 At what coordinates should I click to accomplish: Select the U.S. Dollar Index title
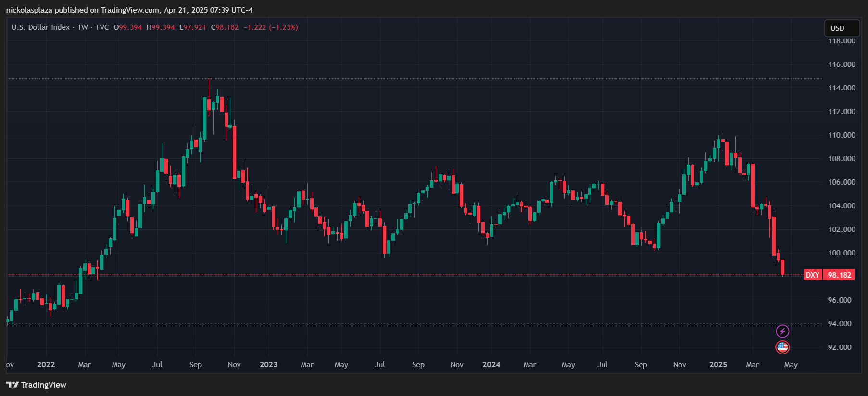[41, 27]
